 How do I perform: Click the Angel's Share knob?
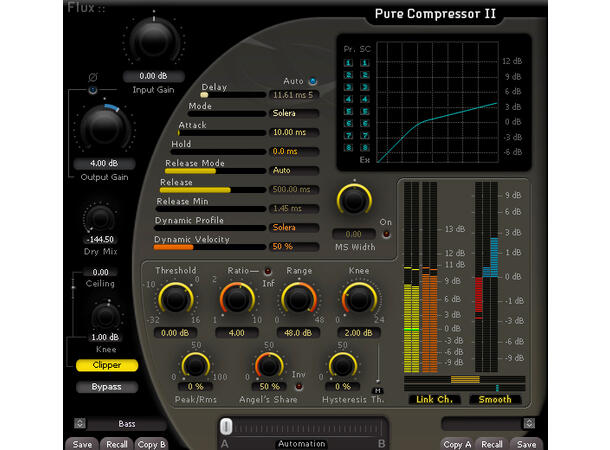coord(269,366)
